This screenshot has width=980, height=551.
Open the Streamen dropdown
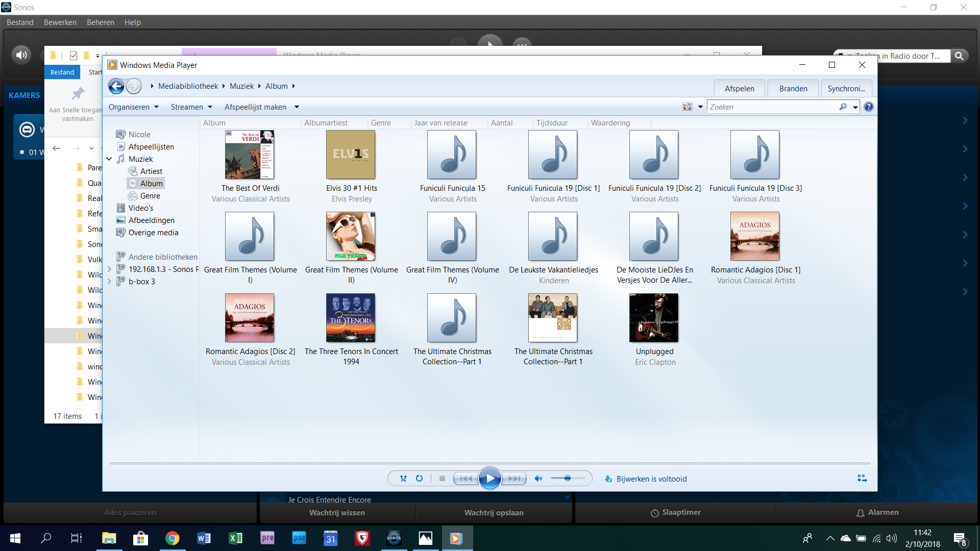[x=191, y=107]
